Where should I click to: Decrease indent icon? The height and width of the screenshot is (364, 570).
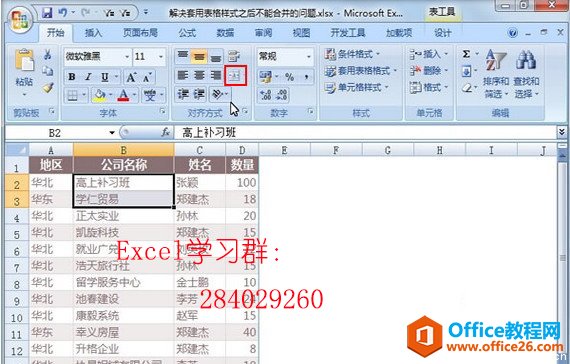(182, 95)
